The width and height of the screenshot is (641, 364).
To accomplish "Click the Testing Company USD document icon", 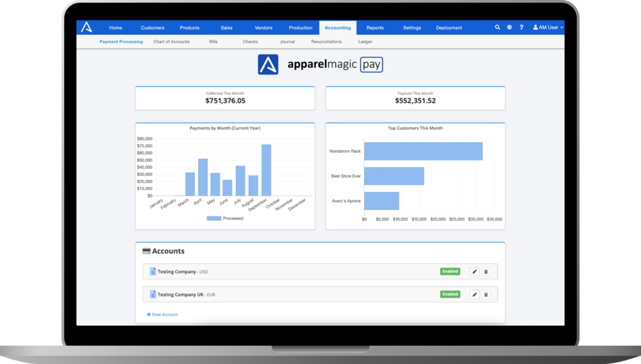I will 152,271.
